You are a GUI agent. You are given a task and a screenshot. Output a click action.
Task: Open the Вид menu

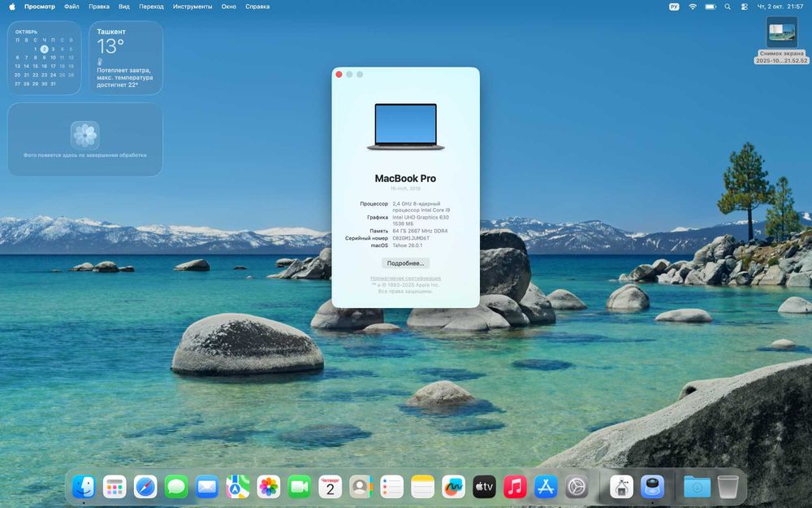(123, 7)
